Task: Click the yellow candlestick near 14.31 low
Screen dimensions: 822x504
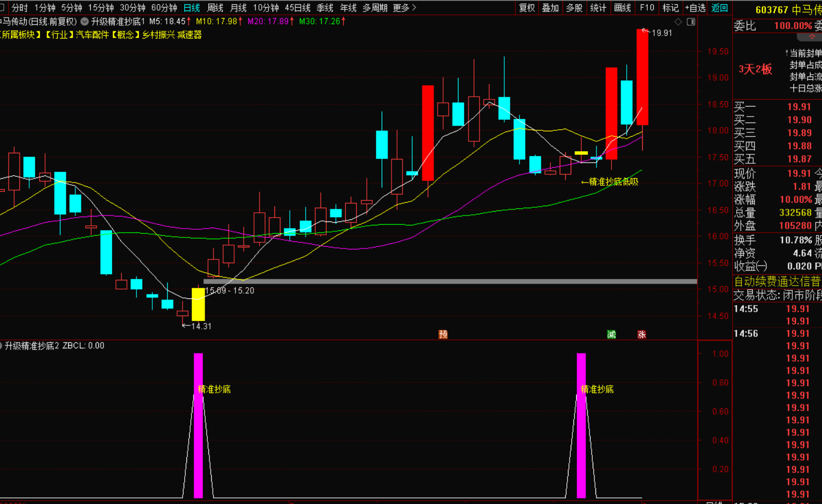Action: (x=198, y=304)
